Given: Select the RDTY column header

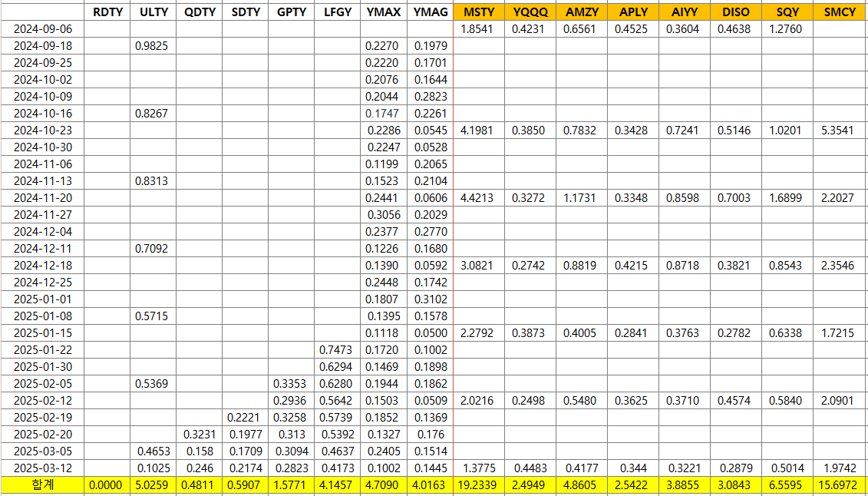Looking at the screenshot, I should (107, 12).
